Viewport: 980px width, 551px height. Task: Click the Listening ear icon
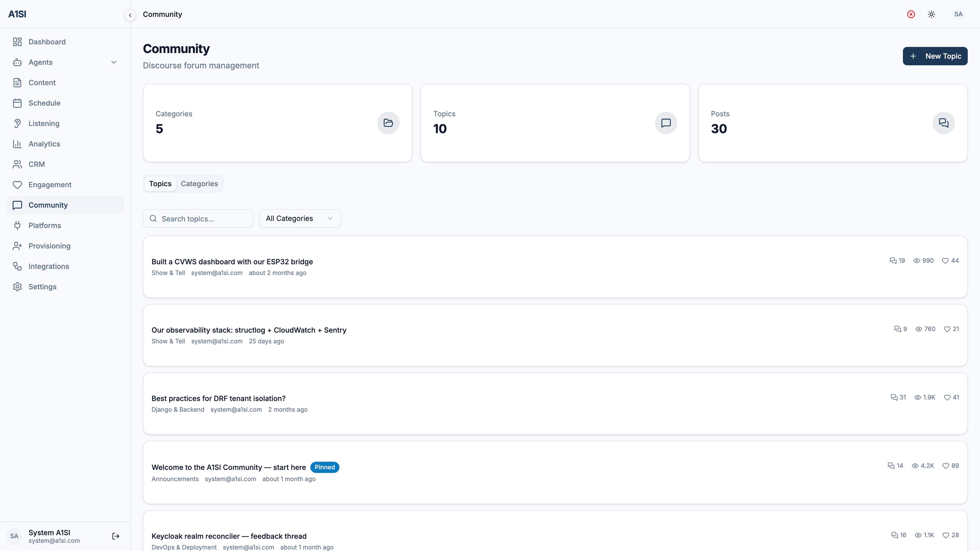click(17, 123)
